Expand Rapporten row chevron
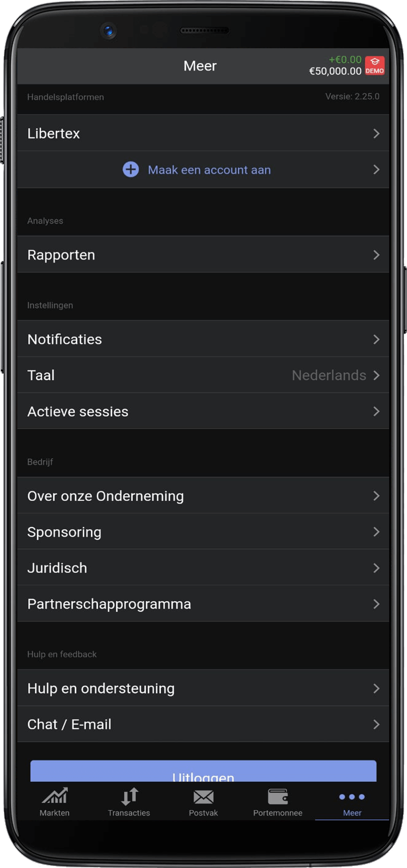The width and height of the screenshot is (407, 868). coord(376,255)
